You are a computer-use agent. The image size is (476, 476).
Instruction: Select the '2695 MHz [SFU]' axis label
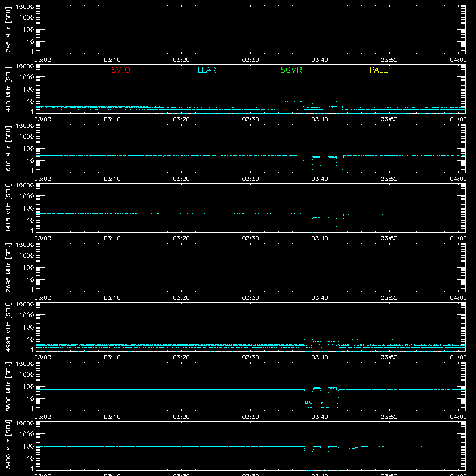pos(8,267)
